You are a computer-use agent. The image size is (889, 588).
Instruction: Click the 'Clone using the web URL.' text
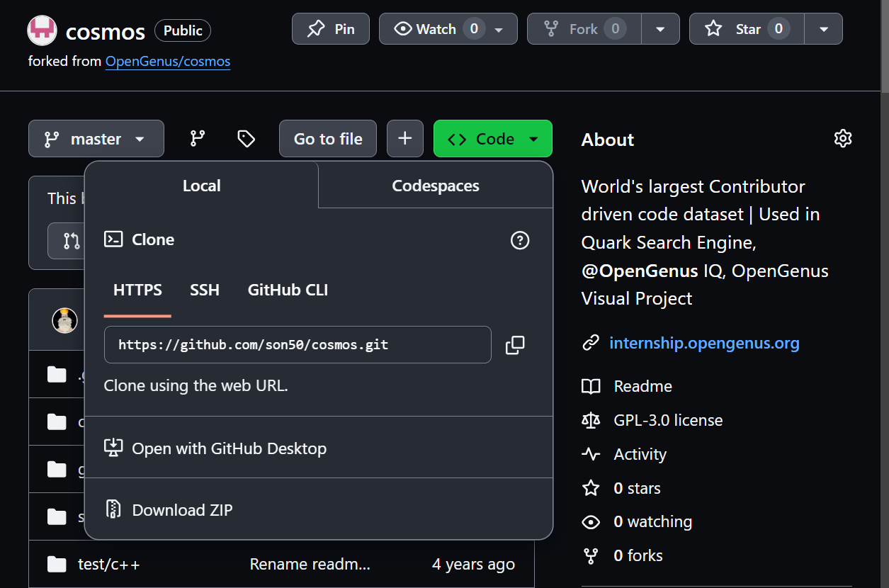click(x=196, y=386)
